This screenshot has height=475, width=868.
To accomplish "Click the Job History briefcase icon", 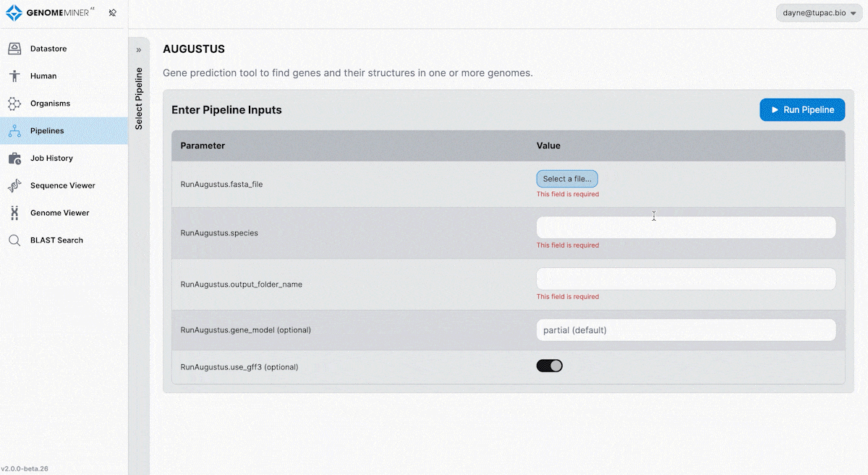I will point(14,158).
